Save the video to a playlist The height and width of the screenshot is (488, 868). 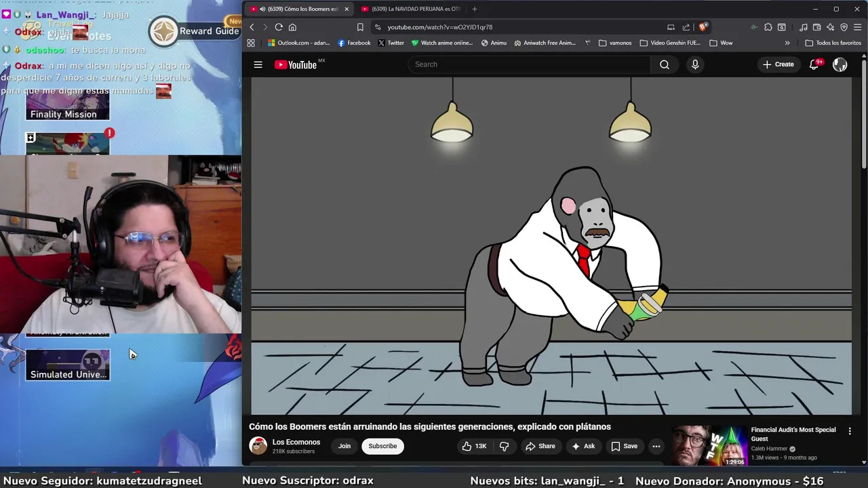[624, 446]
